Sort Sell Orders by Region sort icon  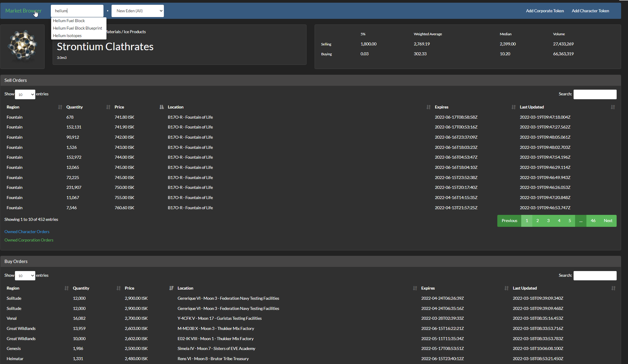(x=60, y=107)
